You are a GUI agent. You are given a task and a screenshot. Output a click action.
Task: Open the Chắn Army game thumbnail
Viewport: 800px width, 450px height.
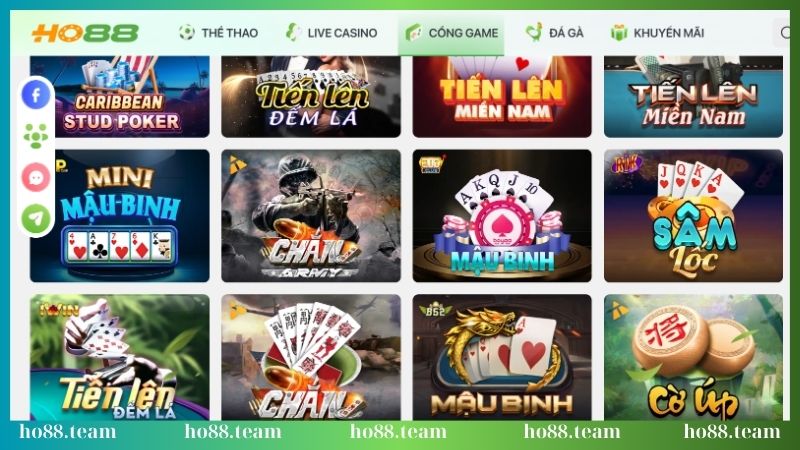[x=311, y=216]
